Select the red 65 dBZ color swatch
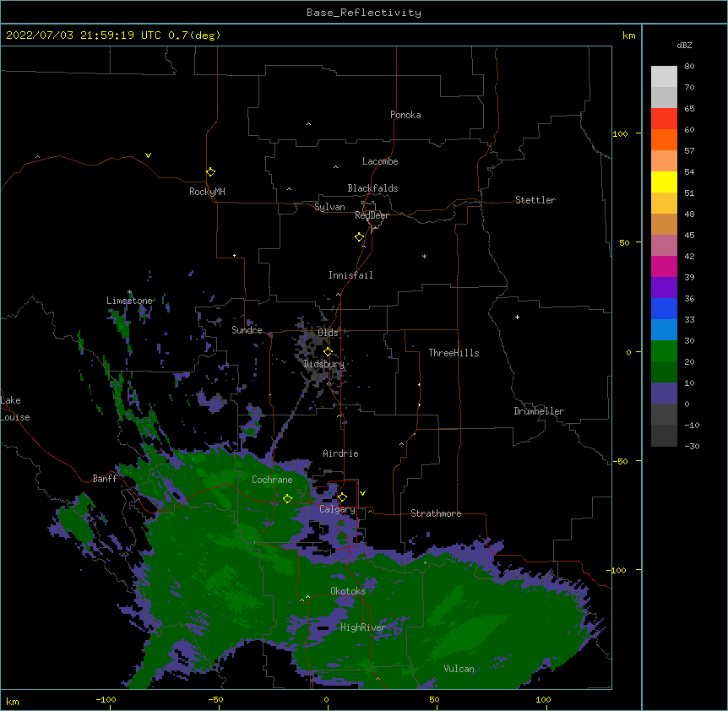728x711 pixels. [664, 119]
